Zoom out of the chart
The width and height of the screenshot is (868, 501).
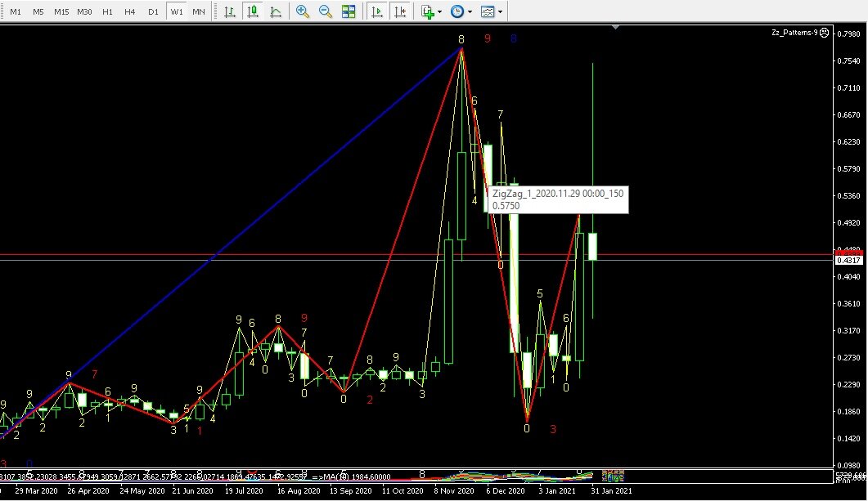point(326,11)
